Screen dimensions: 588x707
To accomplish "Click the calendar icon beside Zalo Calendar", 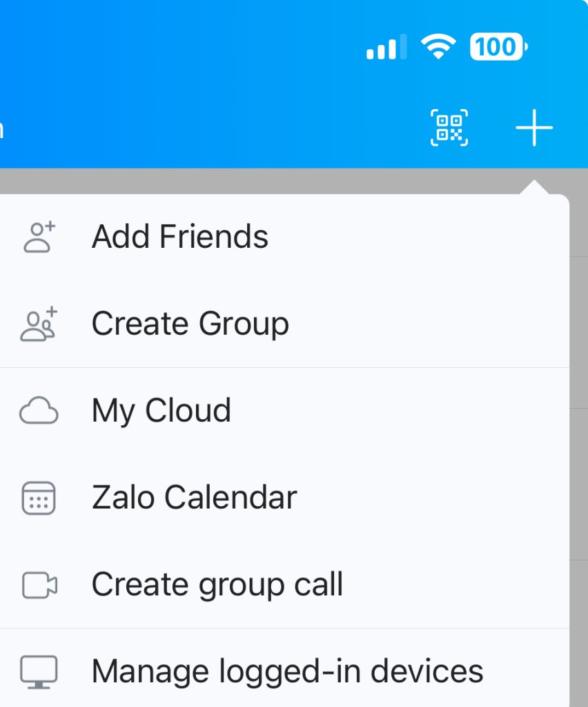I will pos(39,498).
